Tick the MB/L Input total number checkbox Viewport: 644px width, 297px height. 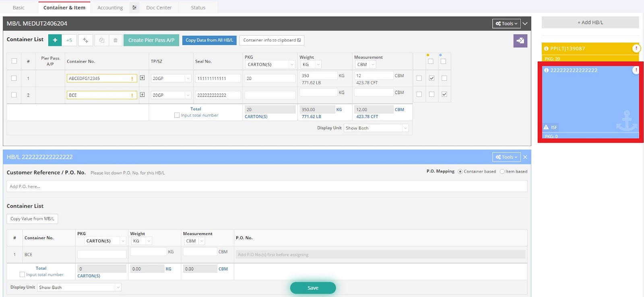[x=177, y=115]
